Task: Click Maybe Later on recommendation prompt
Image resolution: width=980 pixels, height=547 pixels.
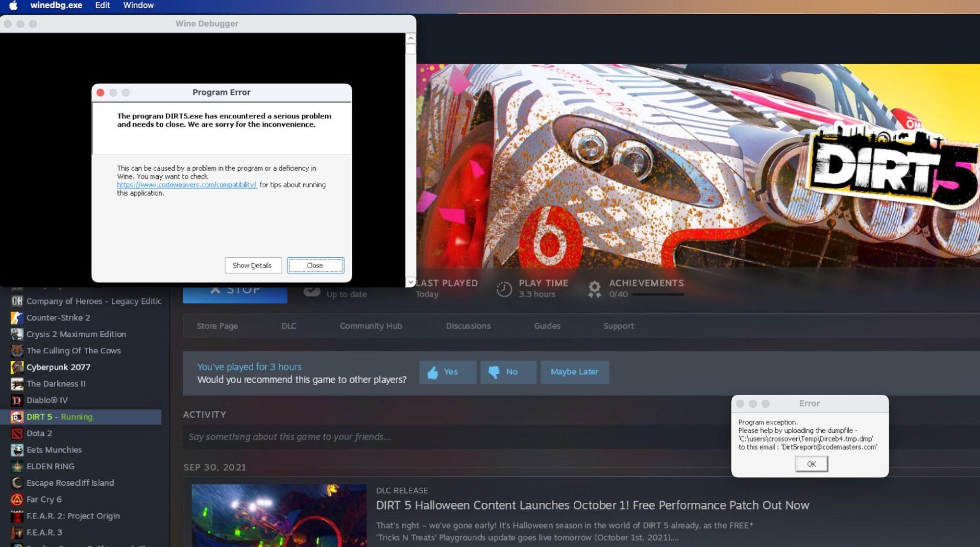Action: (x=574, y=372)
